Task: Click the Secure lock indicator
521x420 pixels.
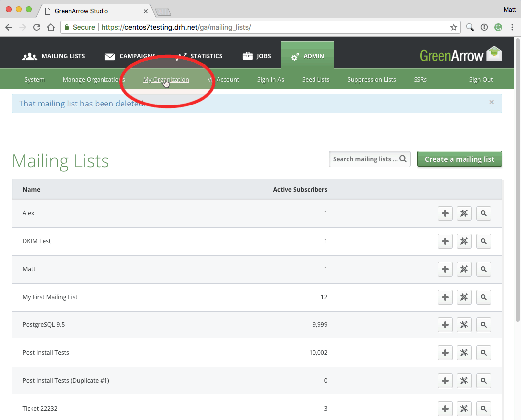Action: (80, 27)
